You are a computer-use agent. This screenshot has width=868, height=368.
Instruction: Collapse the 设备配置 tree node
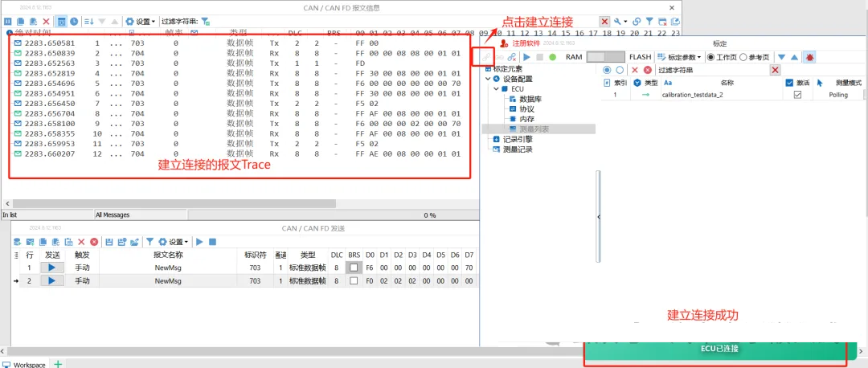pos(487,79)
